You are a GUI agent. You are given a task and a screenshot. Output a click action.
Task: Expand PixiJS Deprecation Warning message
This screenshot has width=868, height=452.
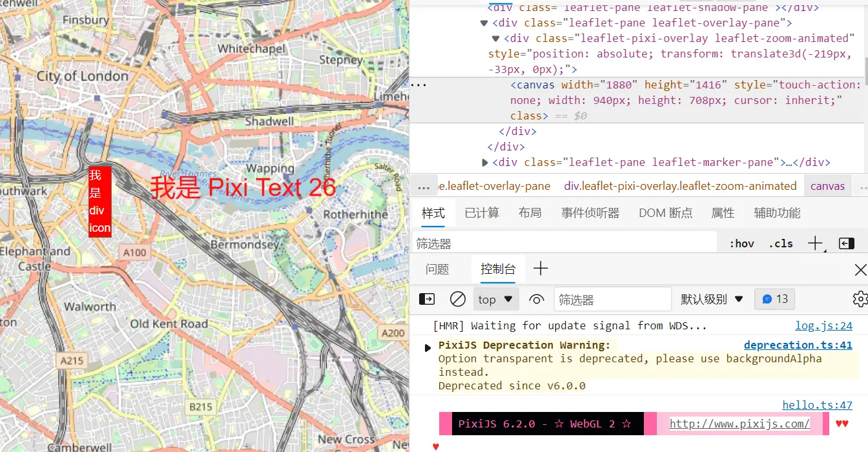(427, 347)
